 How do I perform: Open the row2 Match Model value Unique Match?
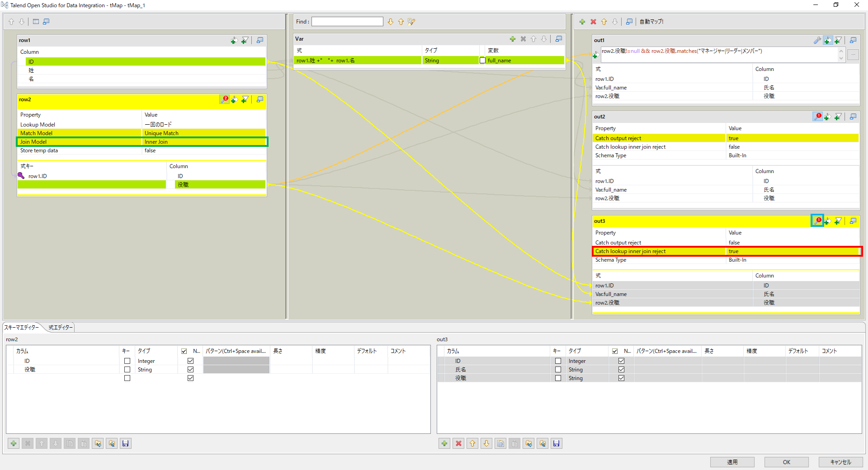tap(204, 133)
